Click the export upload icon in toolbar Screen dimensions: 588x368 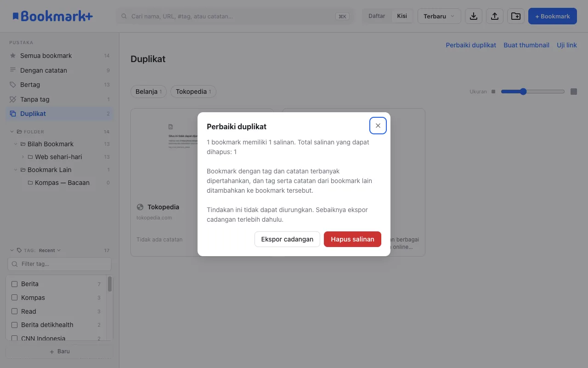(495, 16)
